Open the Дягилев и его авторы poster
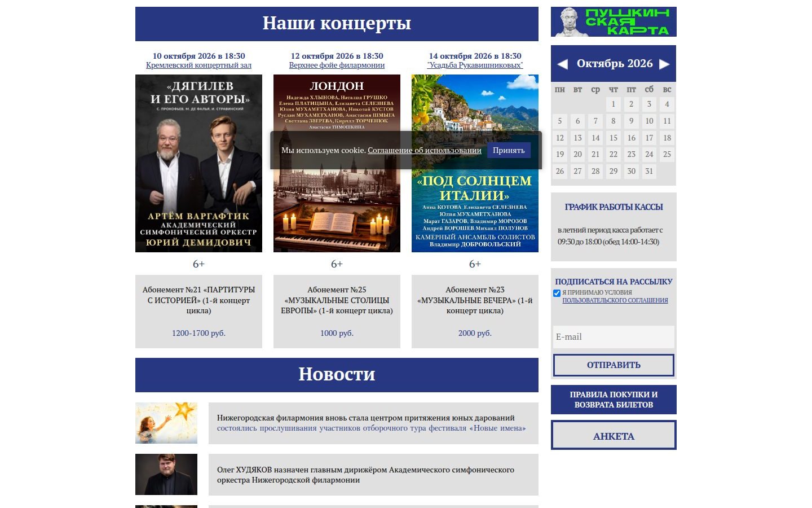The width and height of the screenshot is (812, 508). point(198,163)
